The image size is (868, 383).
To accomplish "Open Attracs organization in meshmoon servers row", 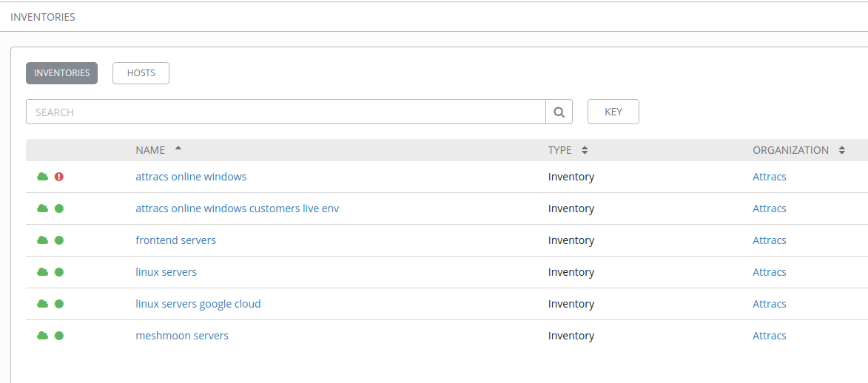I will tap(770, 336).
